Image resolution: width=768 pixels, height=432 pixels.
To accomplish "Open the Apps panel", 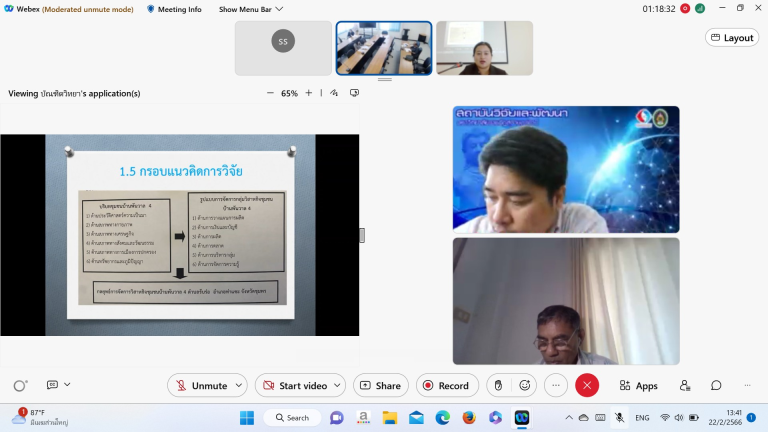I will pyautogui.click(x=637, y=386).
